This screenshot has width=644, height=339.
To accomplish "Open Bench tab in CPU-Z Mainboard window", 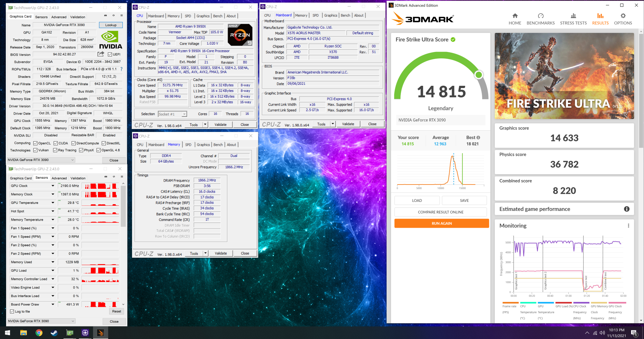I will (345, 15).
